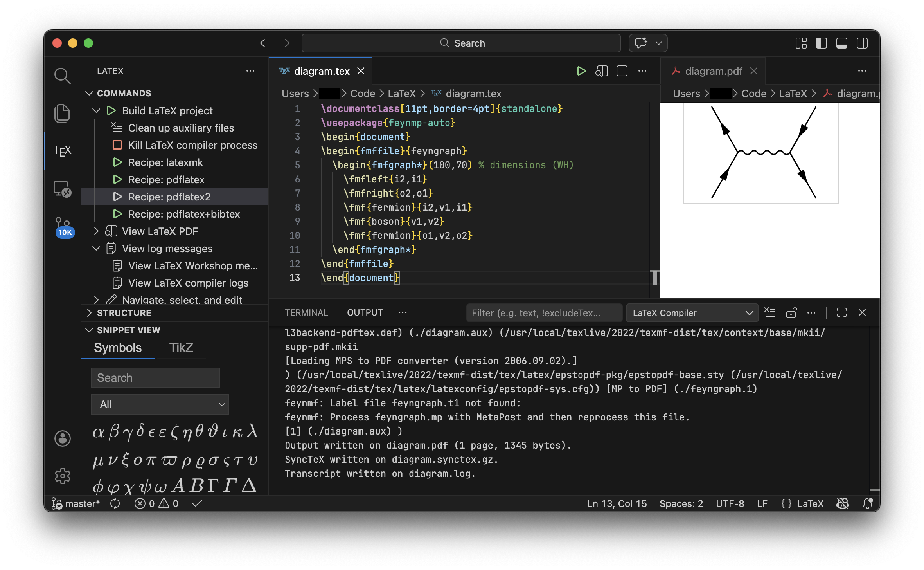Image resolution: width=924 pixels, height=570 pixels.
Task: Click the notifications bell in status bar
Action: click(x=868, y=503)
